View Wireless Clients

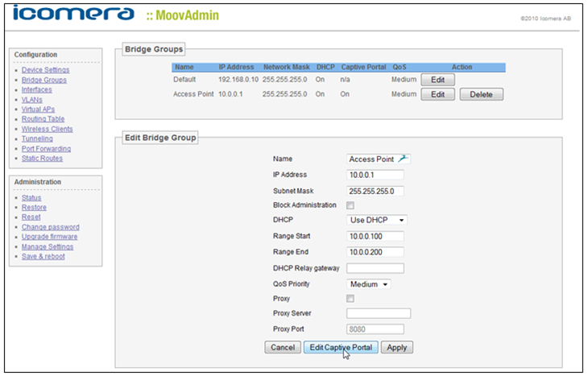(48, 129)
